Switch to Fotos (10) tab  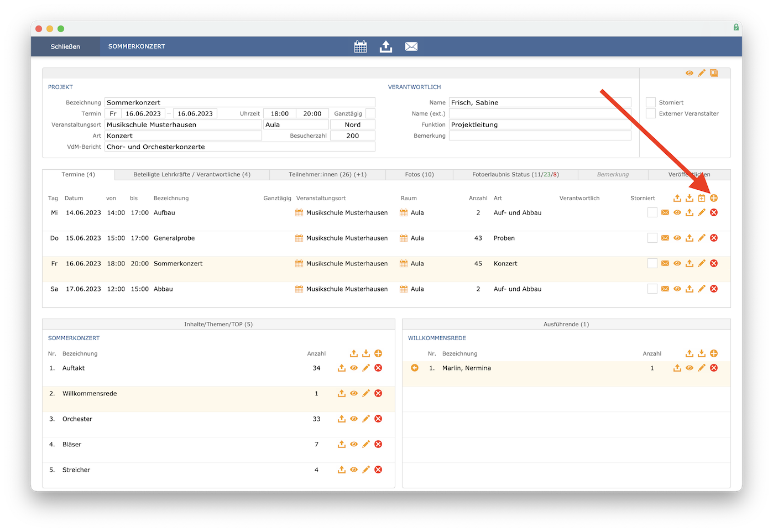click(x=419, y=175)
